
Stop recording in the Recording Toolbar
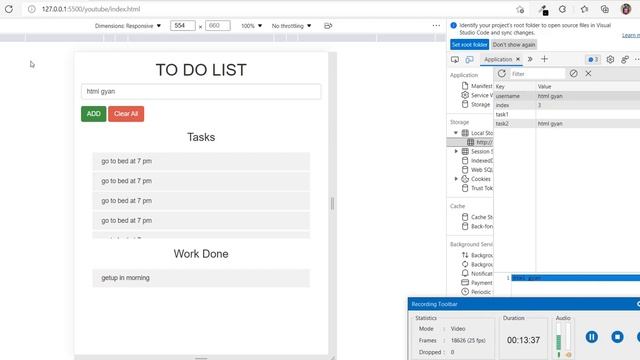617,337
